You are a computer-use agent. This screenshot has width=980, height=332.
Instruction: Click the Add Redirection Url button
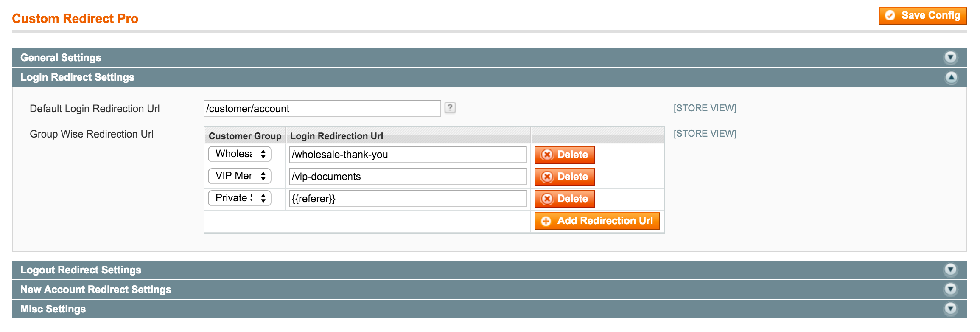[597, 221]
